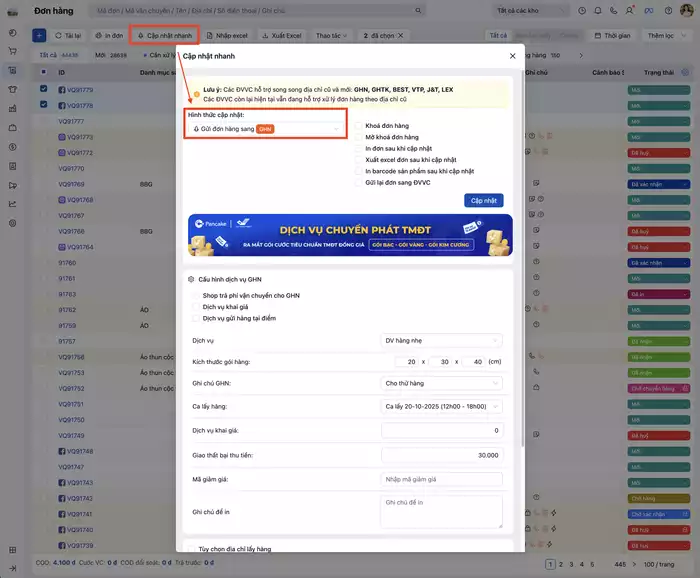The width and height of the screenshot is (700, 578).
Task: Click the blue plus add-order icon
Action: coord(39,35)
